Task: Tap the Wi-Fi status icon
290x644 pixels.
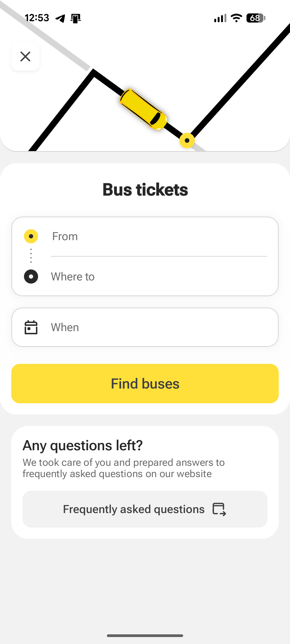Action: pyautogui.click(x=236, y=18)
